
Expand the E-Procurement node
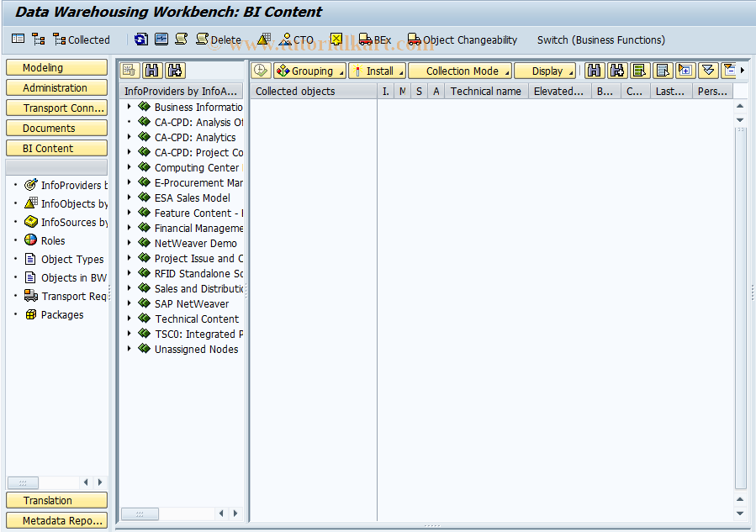[129, 182]
